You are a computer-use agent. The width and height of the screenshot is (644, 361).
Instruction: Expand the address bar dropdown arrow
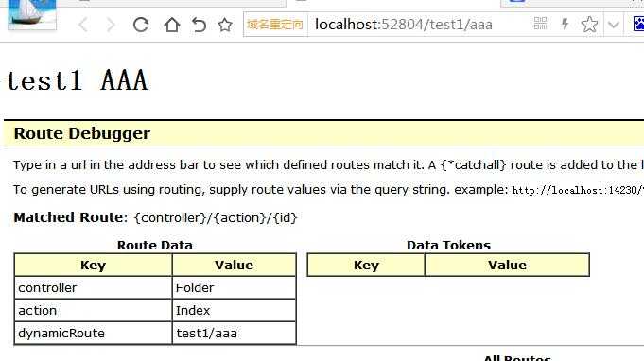click(x=614, y=25)
